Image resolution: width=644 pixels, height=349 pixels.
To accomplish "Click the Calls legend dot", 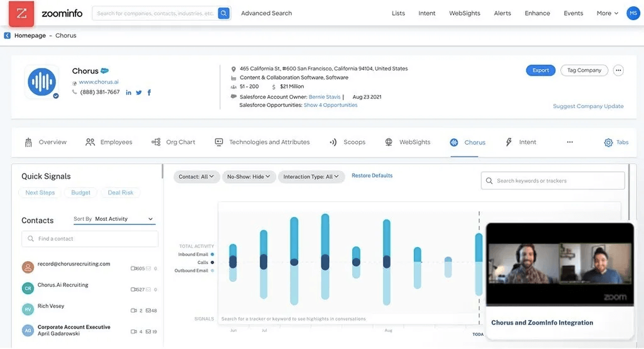I will pyautogui.click(x=213, y=262).
